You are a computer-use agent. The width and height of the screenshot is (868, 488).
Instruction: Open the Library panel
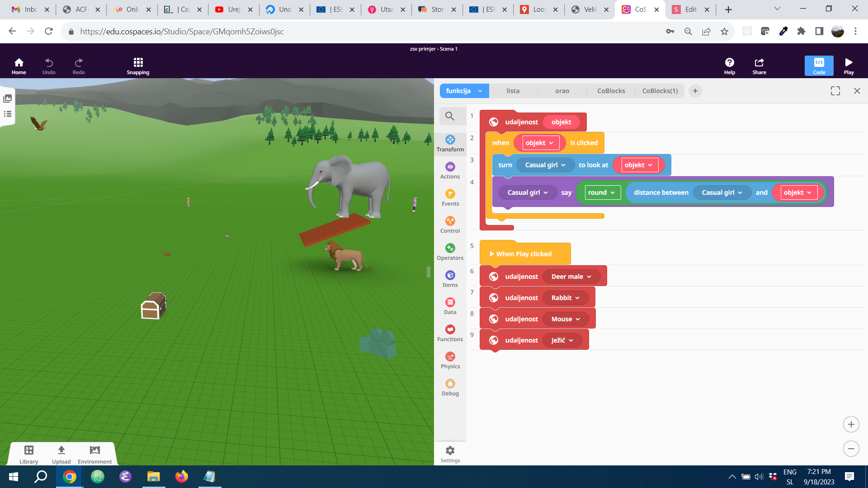28,454
